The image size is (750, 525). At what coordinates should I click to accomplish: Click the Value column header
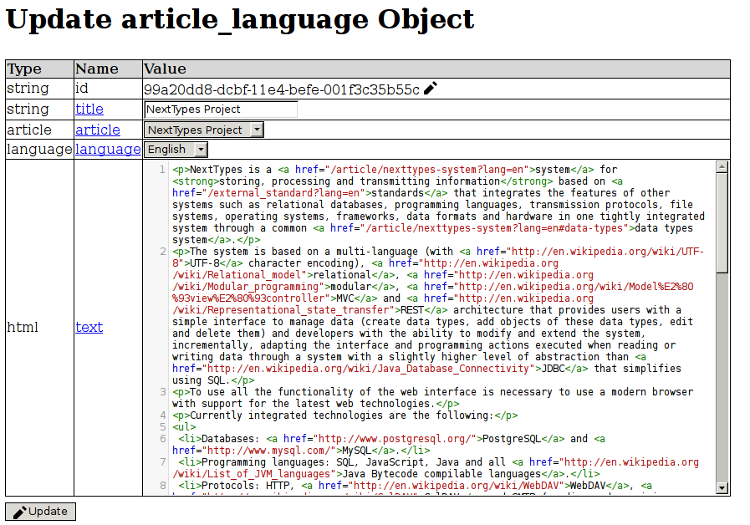(x=165, y=69)
